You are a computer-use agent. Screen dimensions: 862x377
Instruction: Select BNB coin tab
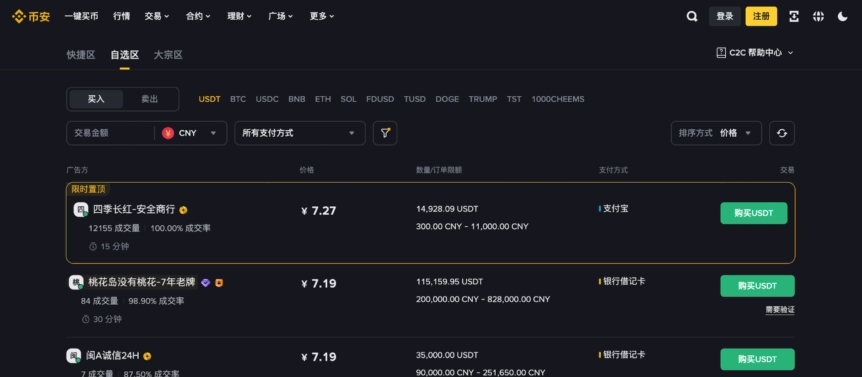tap(297, 99)
